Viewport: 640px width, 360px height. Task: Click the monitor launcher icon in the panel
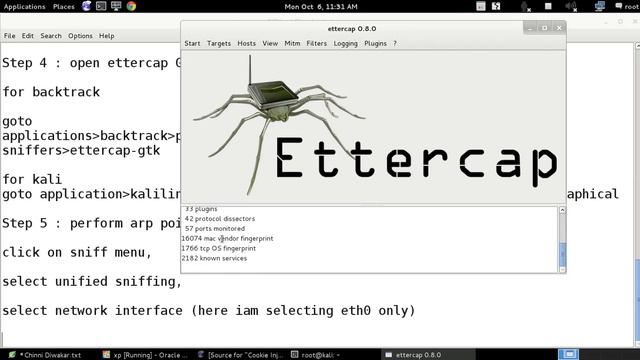[116, 6]
